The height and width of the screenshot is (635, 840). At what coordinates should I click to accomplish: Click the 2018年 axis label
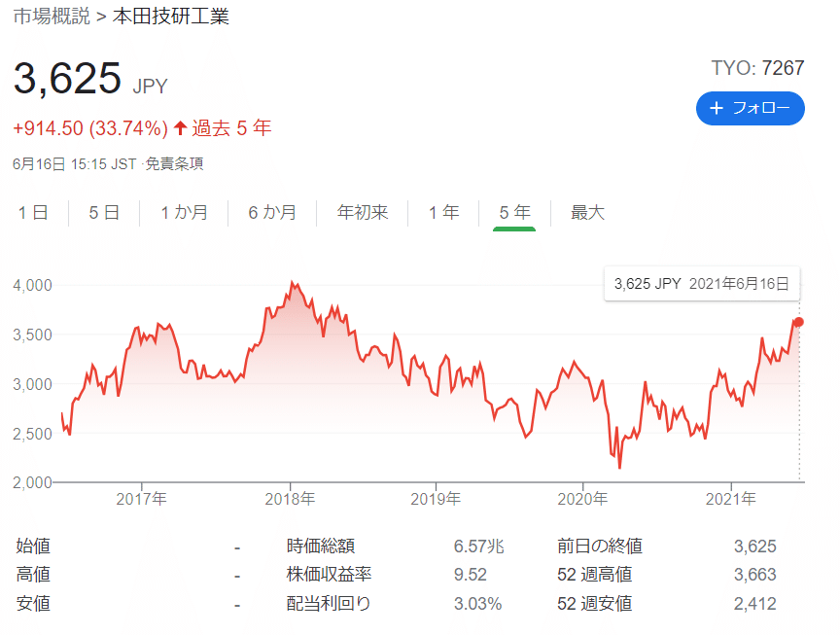coord(290,499)
